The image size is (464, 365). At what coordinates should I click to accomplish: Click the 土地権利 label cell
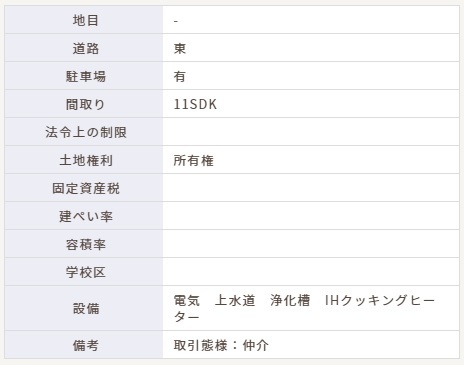point(84,160)
